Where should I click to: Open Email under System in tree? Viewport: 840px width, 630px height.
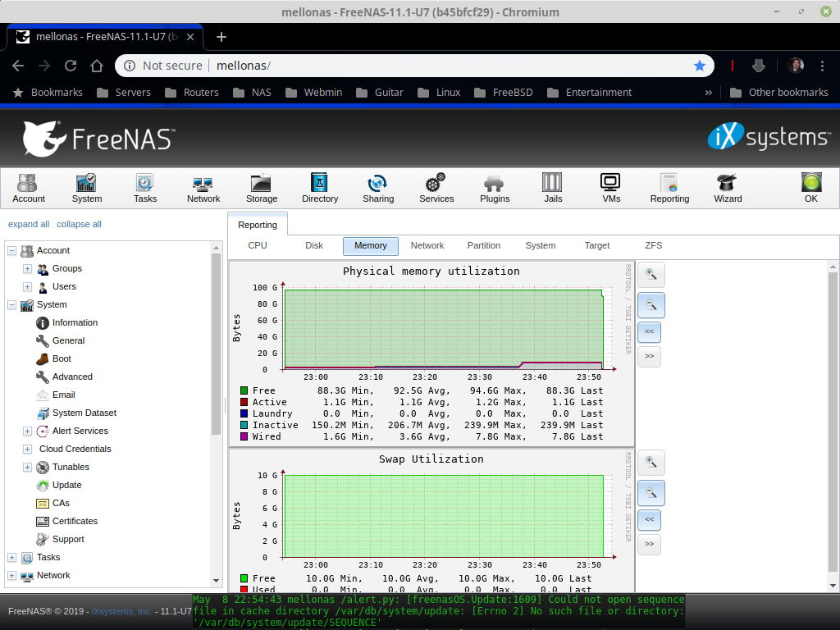[x=64, y=395]
